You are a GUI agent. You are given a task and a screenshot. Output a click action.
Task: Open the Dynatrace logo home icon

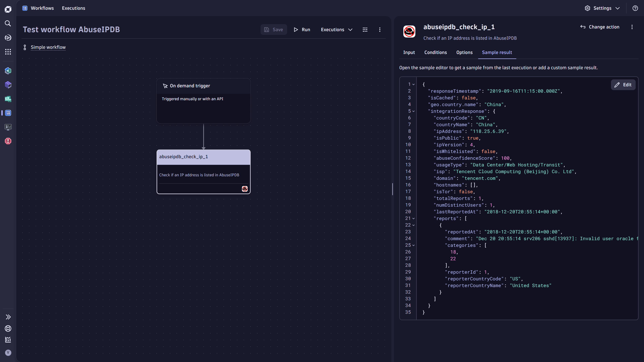pyautogui.click(x=8, y=9)
